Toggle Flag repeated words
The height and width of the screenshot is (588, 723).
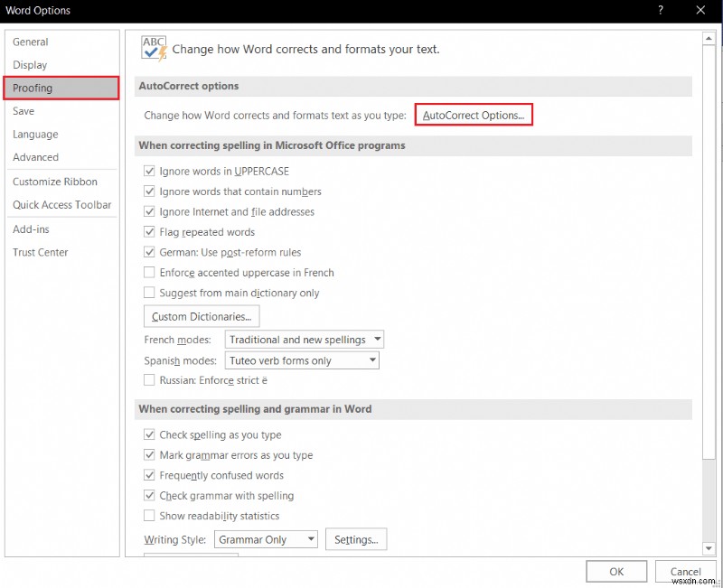tap(149, 232)
